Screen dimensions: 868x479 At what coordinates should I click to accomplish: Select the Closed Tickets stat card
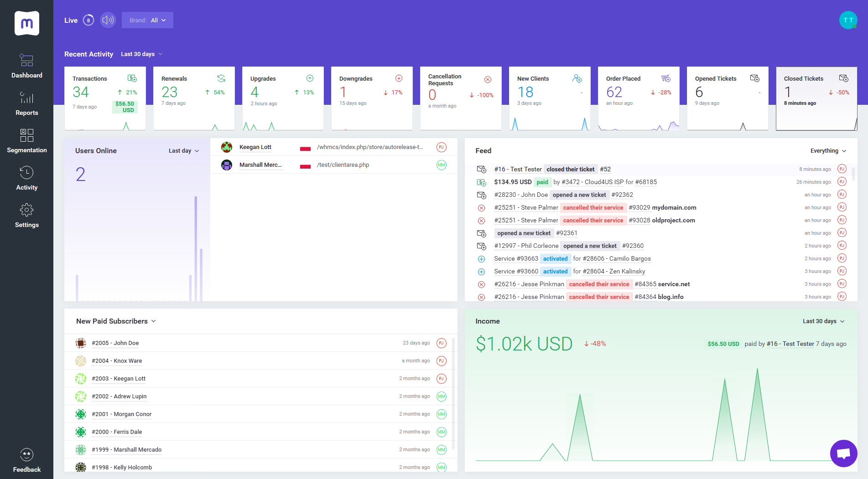point(816,98)
